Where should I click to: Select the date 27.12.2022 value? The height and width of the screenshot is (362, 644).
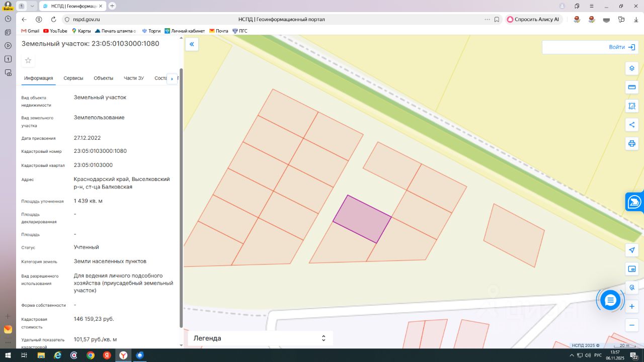pyautogui.click(x=88, y=138)
